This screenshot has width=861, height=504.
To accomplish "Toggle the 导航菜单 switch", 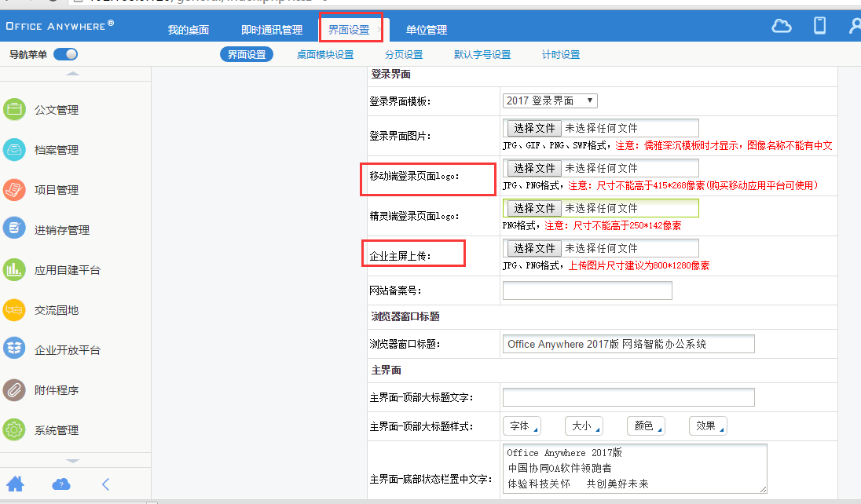I will [65, 54].
